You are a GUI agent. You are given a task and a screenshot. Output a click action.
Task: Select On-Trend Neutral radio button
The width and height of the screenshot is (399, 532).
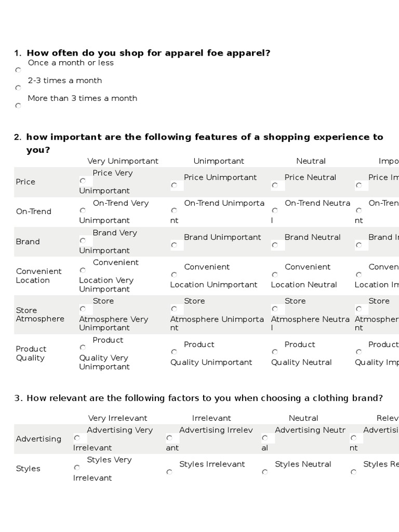click(275, 210)
